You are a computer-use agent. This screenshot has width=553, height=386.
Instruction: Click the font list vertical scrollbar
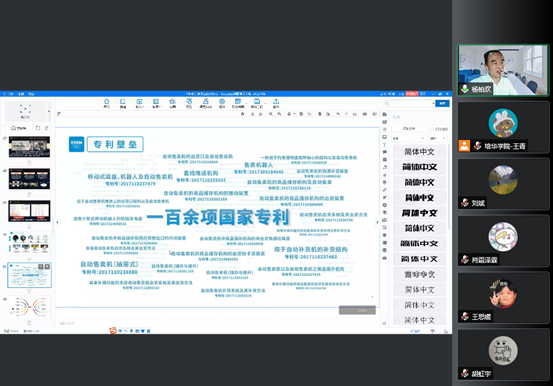449,187
